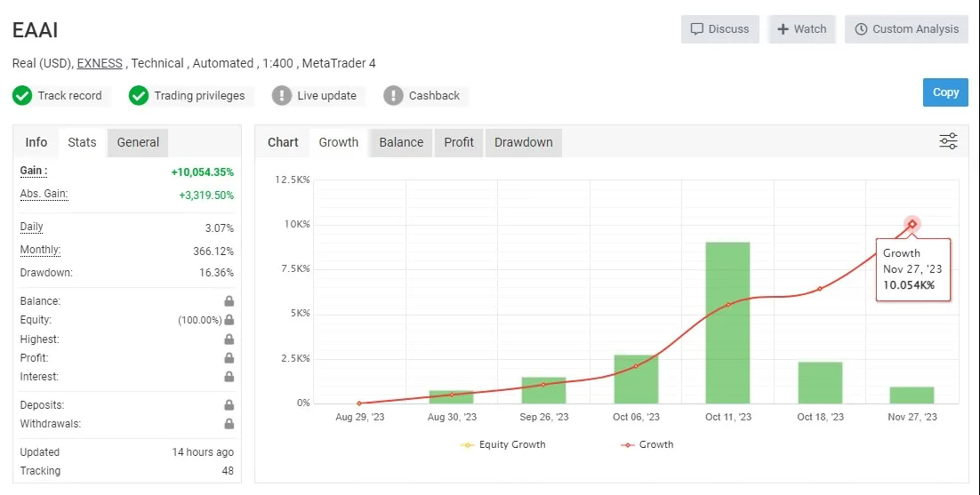Open the EXNESS broker link

(x=100, y=63)
